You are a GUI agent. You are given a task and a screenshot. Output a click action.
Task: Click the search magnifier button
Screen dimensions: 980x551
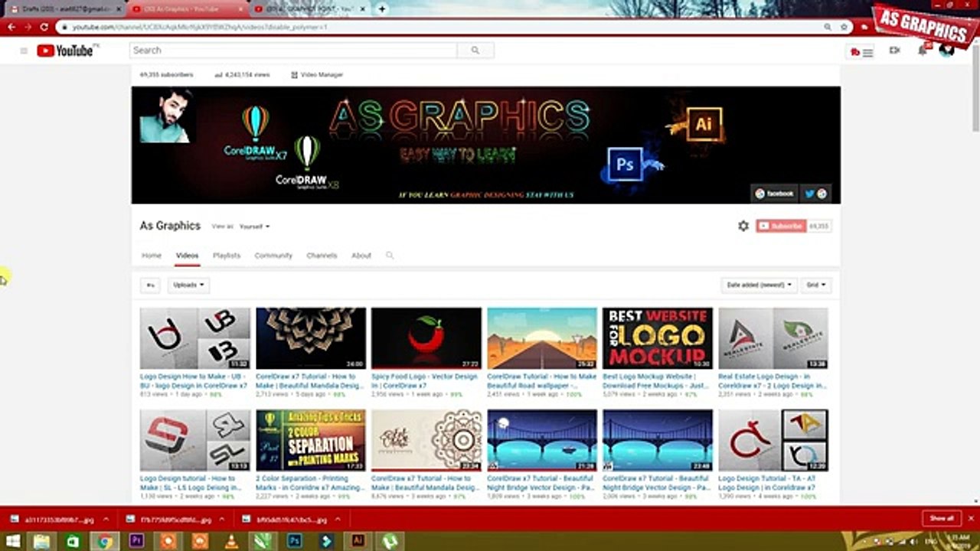(475, 51)
